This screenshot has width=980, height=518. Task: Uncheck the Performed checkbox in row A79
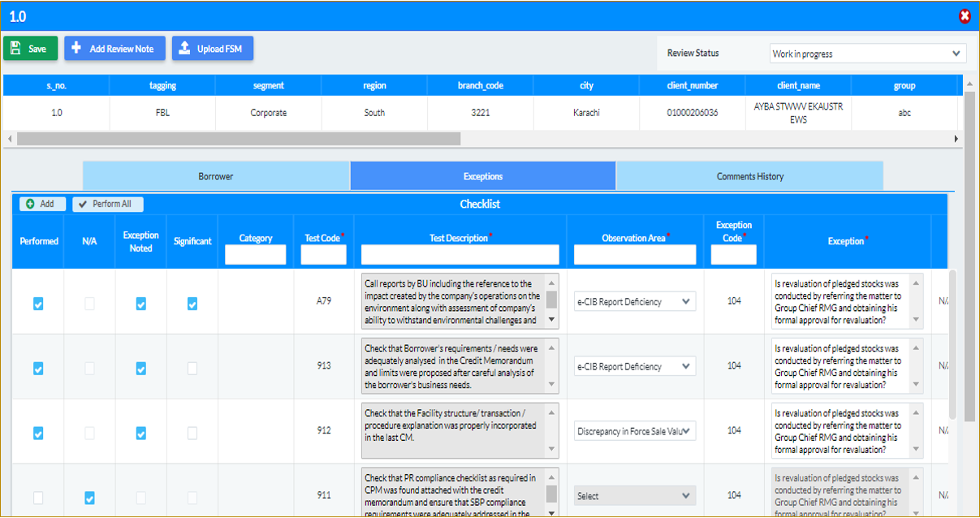(x=37, y=303)
